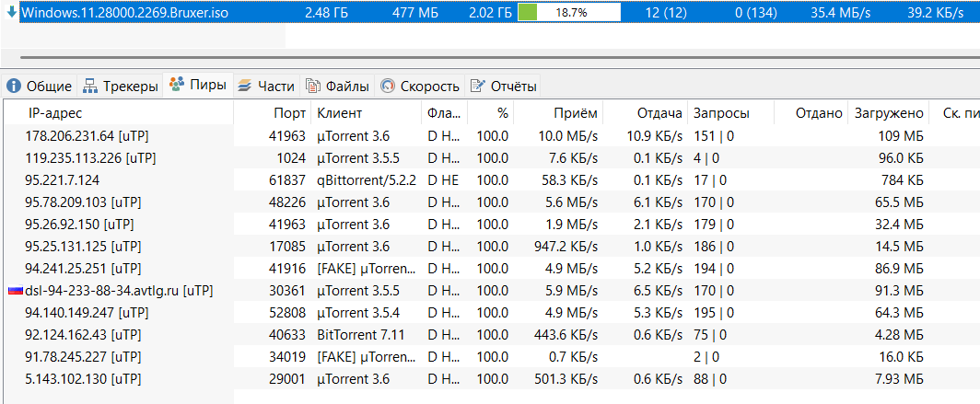Click the stacked layers icon of Части
980x404 pixels.
pos(244,87)
